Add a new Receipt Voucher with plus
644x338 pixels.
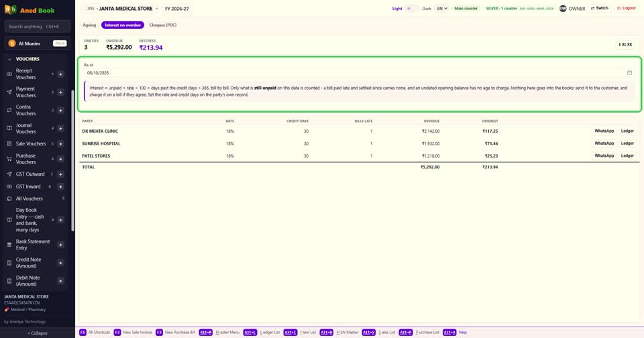pos(60,74)
